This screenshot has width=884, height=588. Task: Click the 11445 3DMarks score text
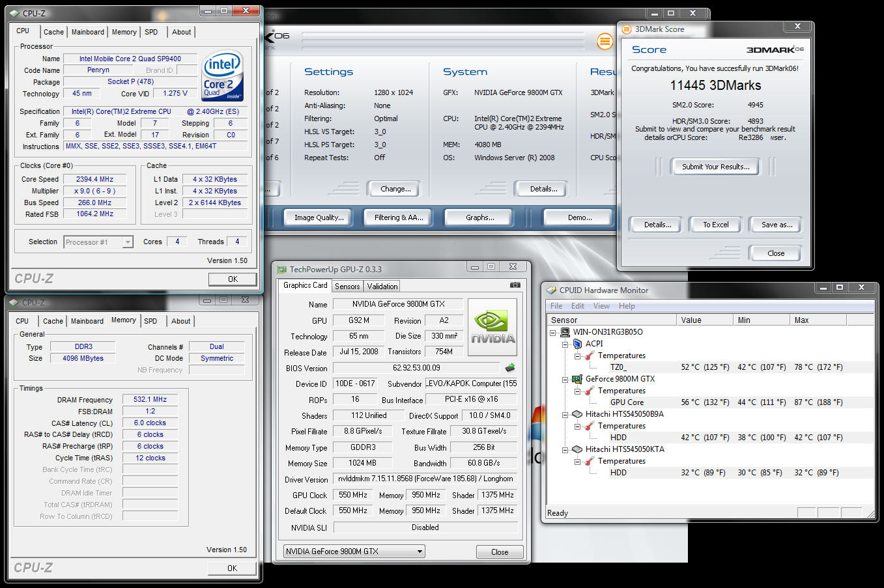click(x=715, y=85)
